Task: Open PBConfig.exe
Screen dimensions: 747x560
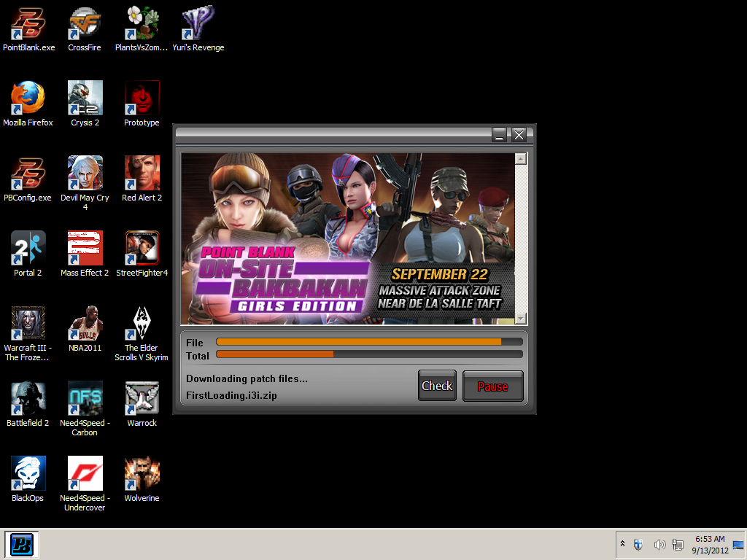Action: [28, 172]
